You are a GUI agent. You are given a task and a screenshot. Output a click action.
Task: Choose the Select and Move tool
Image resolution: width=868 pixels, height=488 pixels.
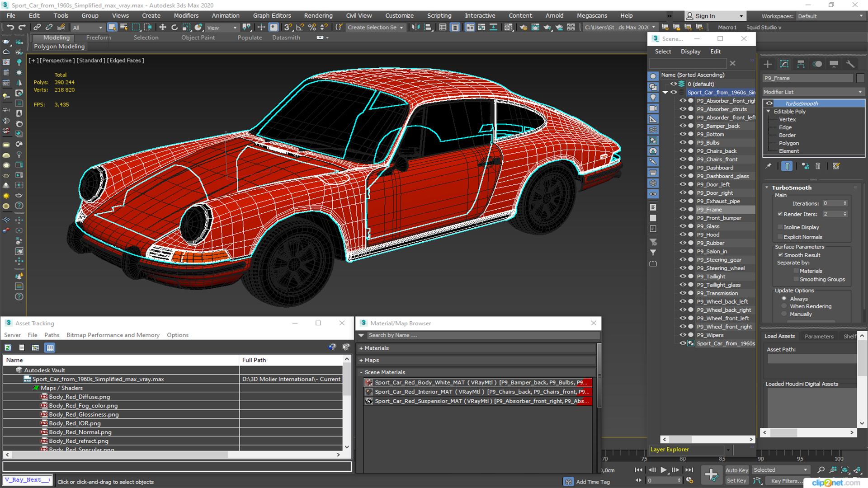[163, 27]
